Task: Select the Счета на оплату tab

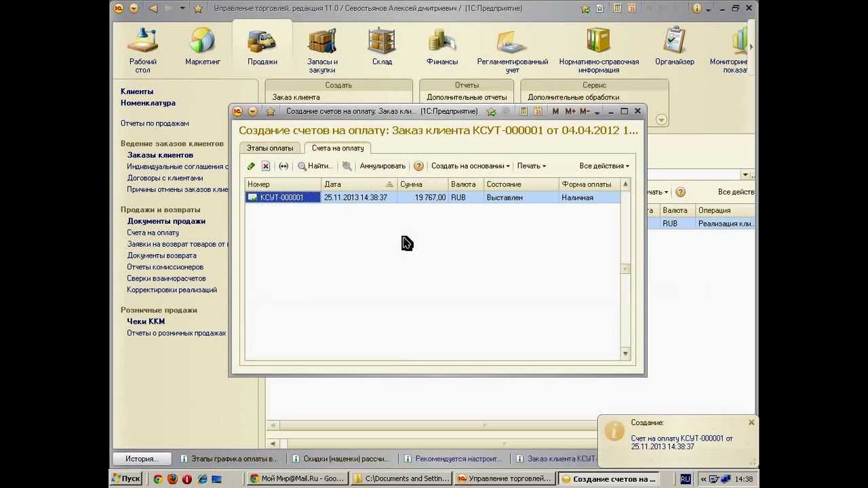Action: (x=338, y=148)
